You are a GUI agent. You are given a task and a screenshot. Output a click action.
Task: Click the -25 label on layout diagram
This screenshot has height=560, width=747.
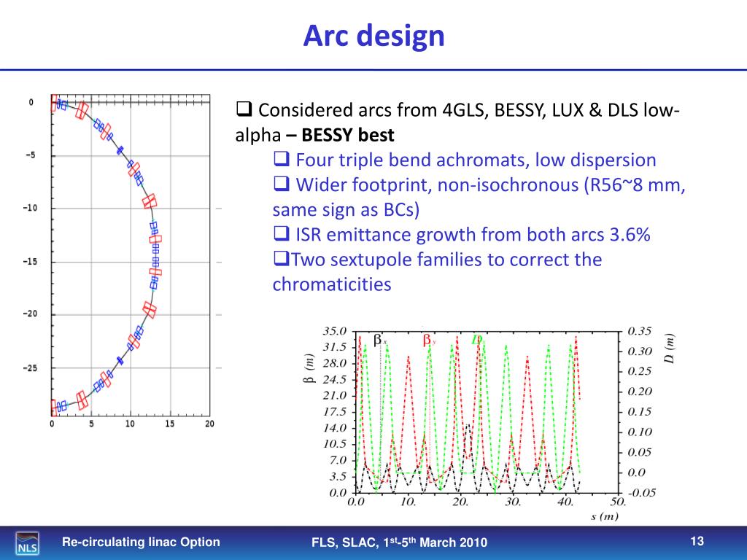pos(29,368)
